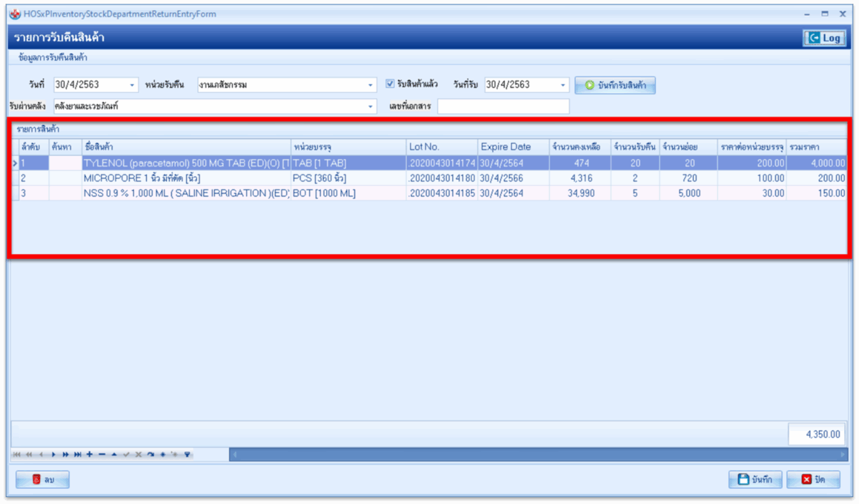Viewport: 859px width, 504px height.
Task: Click the filter funnel icon in navigator
Action: pos(188,455)
